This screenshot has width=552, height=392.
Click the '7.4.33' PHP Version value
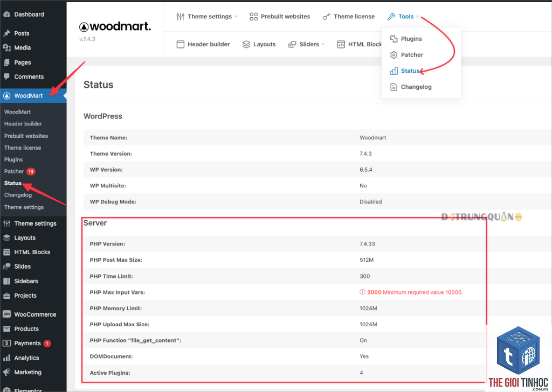click(x=367, y=243)
